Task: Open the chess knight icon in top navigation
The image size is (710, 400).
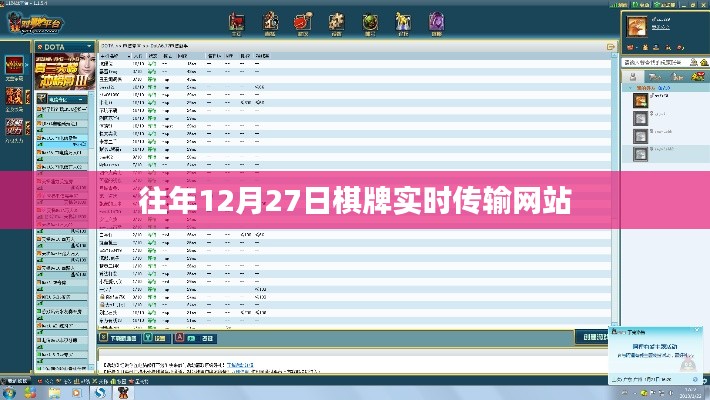Action: pos(272,20)
